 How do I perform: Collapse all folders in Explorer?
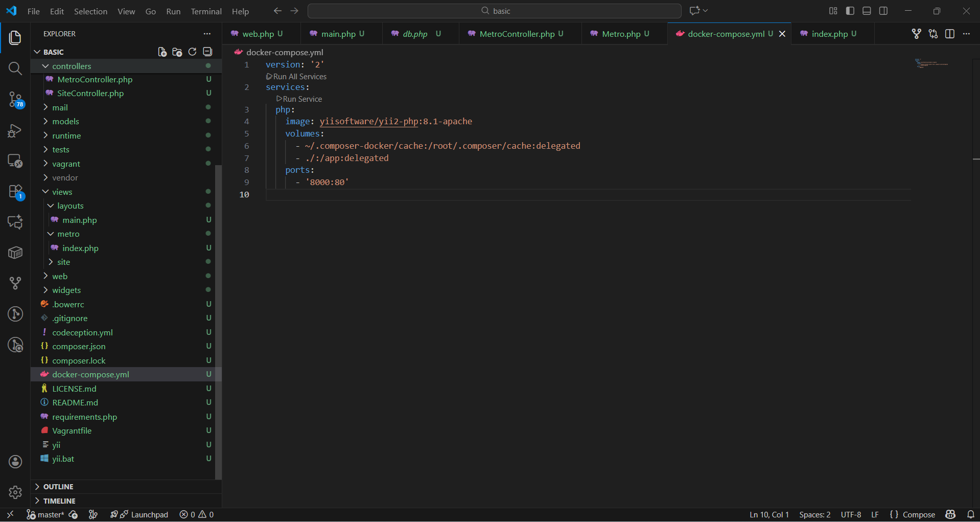(x=207, y=52)
